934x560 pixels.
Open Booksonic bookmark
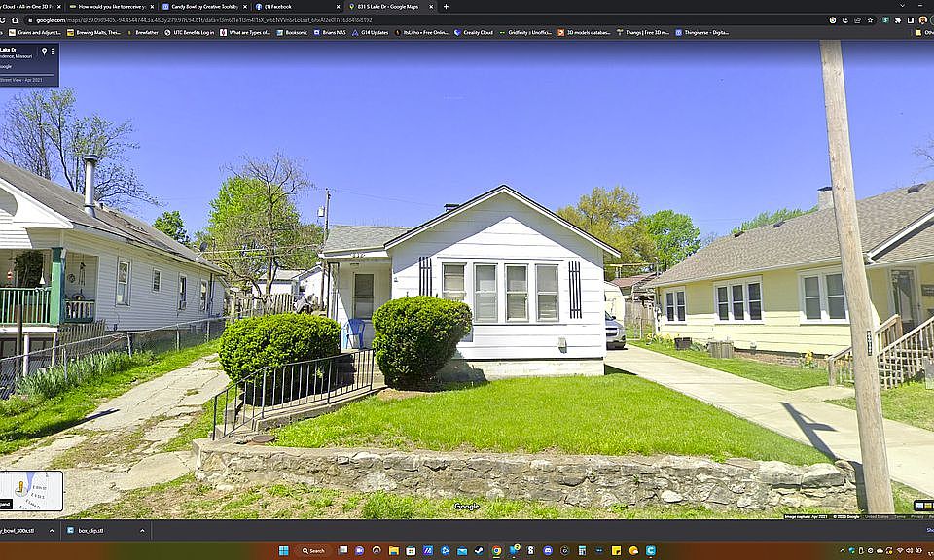[293, 33]
